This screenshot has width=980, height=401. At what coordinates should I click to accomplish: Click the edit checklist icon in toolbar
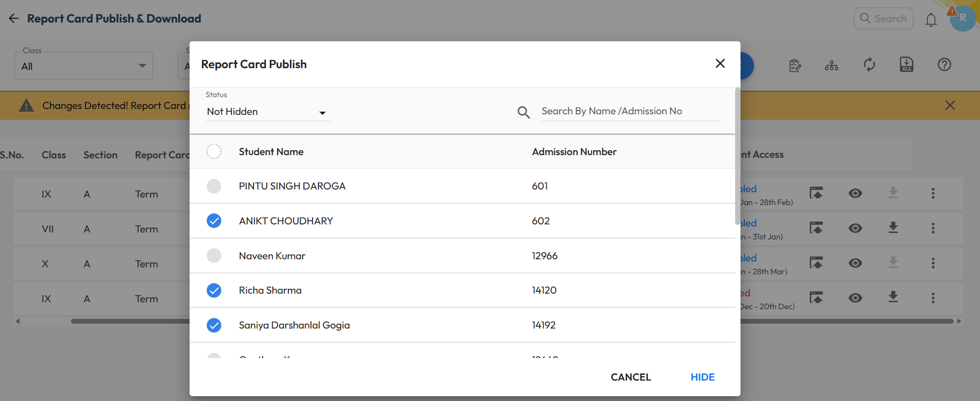click(795, 65)
